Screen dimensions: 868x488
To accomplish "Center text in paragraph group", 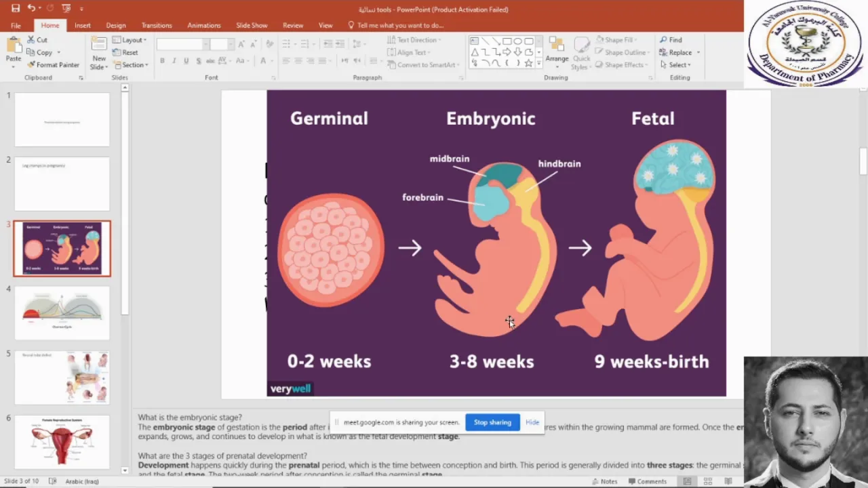I will (298, 61).
